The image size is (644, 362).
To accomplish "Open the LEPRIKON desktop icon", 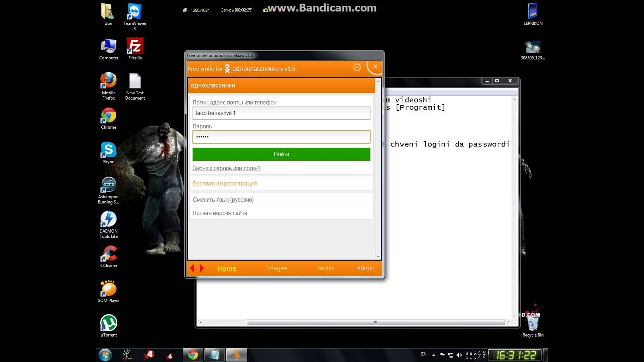I will tap(532, 14).
